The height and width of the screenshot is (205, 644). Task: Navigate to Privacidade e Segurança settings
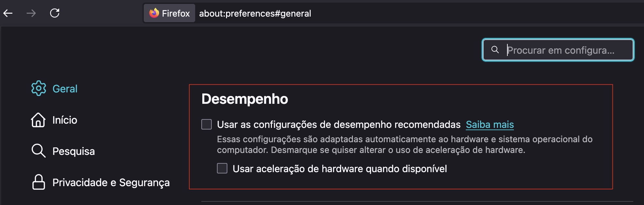tap(111, 183)
